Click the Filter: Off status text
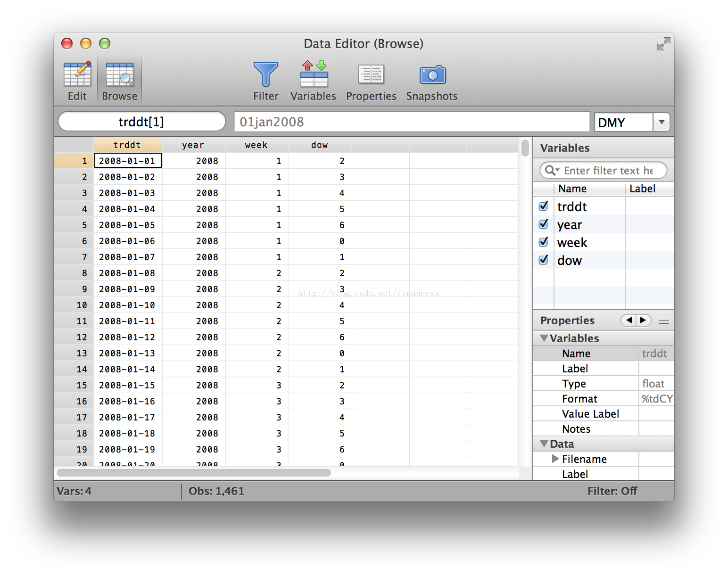728x576 pixels. click(x=612, y=491)
